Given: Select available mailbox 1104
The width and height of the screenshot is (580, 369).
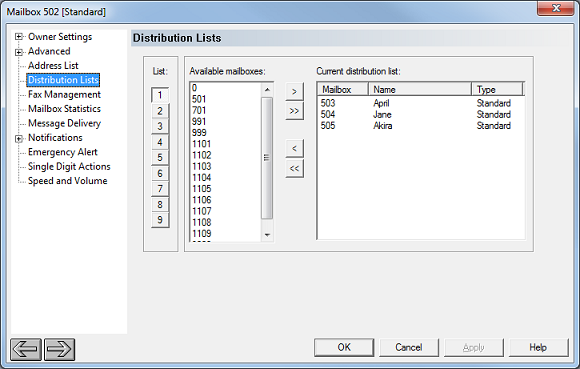Looking at the screenshot, I should [226, 177].
